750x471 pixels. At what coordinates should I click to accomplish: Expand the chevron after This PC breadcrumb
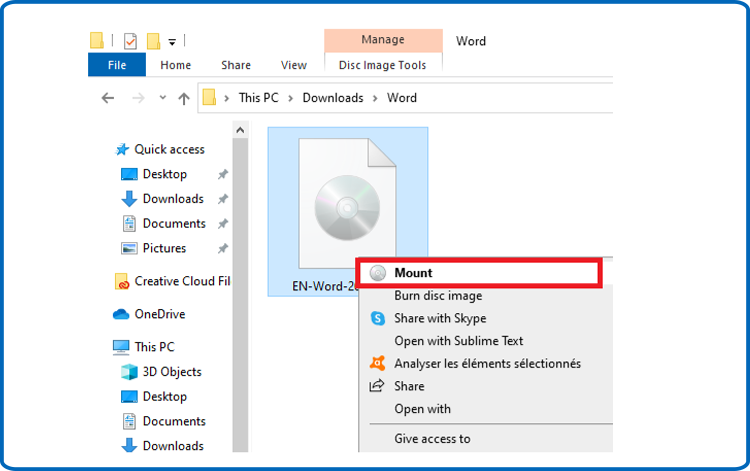[x=290, y=98]
